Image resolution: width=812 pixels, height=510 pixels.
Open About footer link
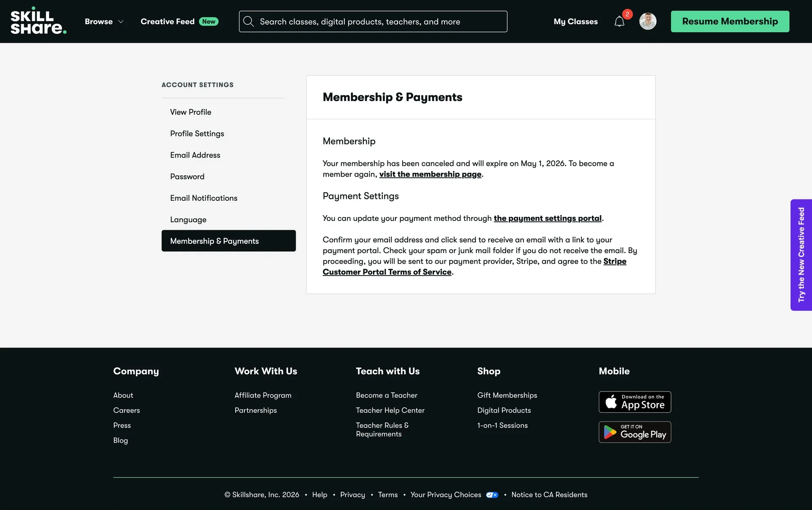[123, 395]
